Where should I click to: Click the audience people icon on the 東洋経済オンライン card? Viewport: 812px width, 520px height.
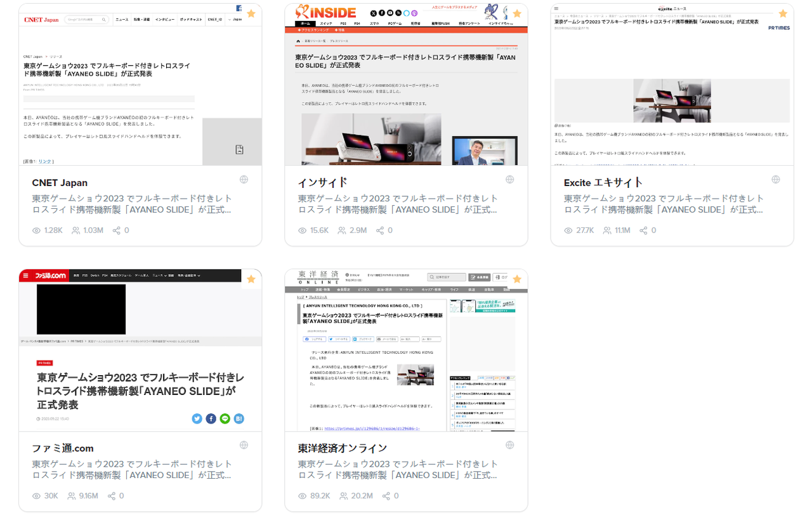tap(344, 496)
